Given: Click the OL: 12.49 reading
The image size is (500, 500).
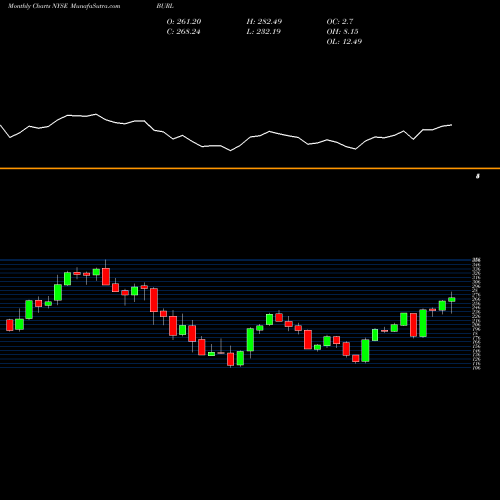Looking at the screenshot, I should pyautogui.click(x=344, y=42).
